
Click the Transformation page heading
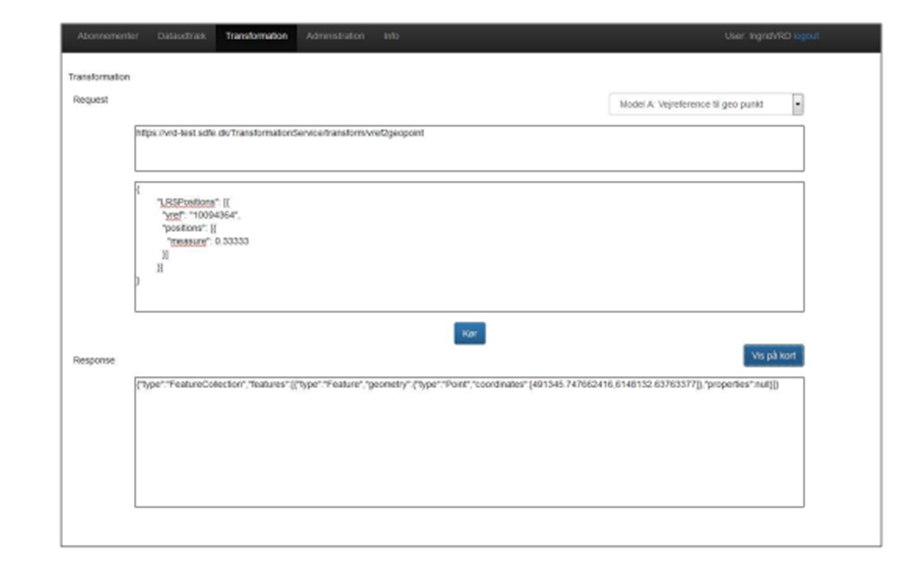pos(99,77)
